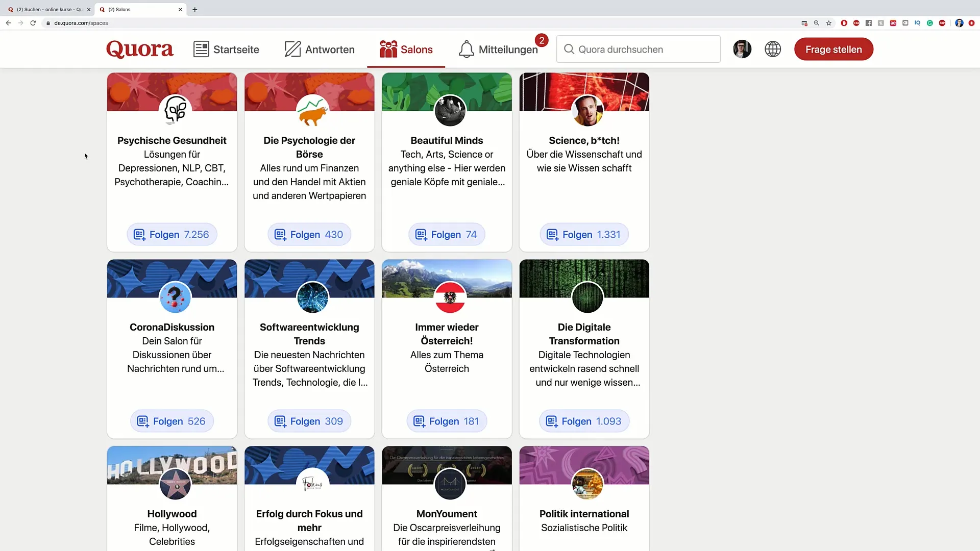Viewport: 980px width, 551px height.
Task: Follow the CoronaDiskussion salon
Action: point(172,421)
